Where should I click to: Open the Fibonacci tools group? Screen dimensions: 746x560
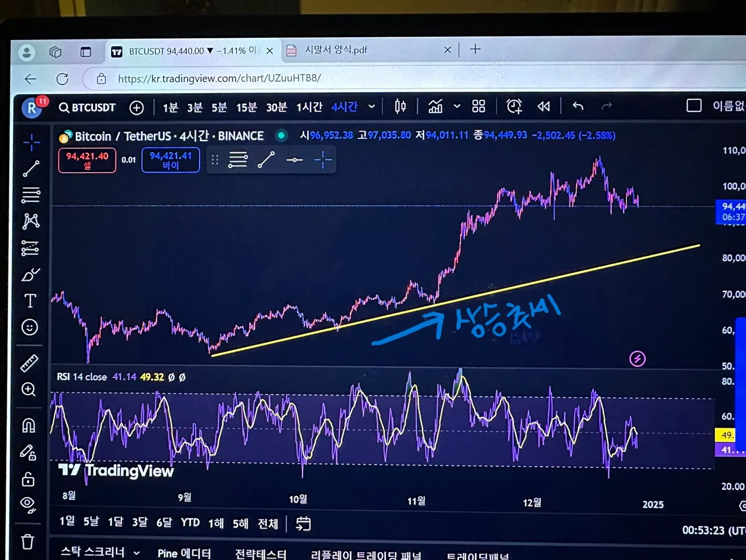(x=31, y=195)
